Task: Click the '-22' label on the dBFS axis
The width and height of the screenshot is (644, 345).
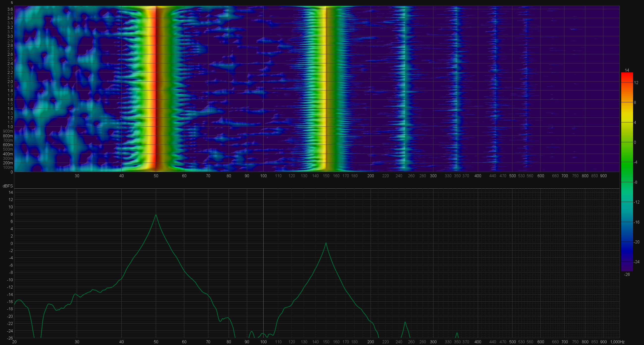Action: (10, 323)
